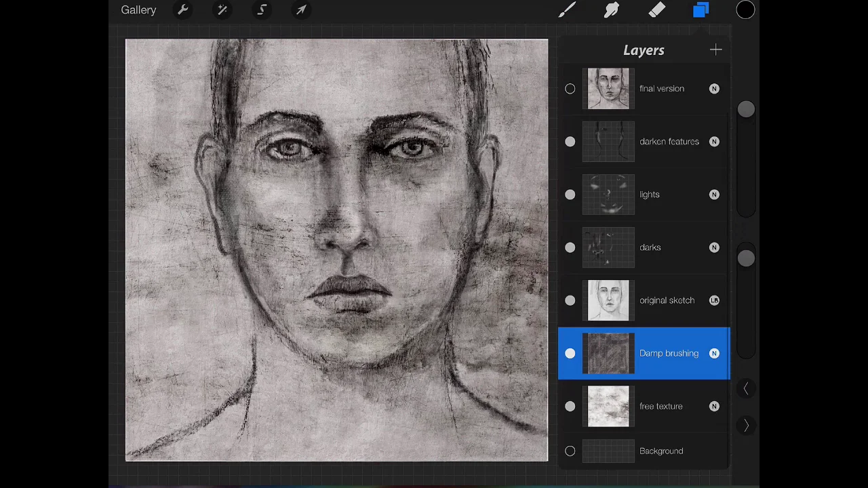Activate the Selection tool
The height and width of the screenshot is (488, 868).
262,10
